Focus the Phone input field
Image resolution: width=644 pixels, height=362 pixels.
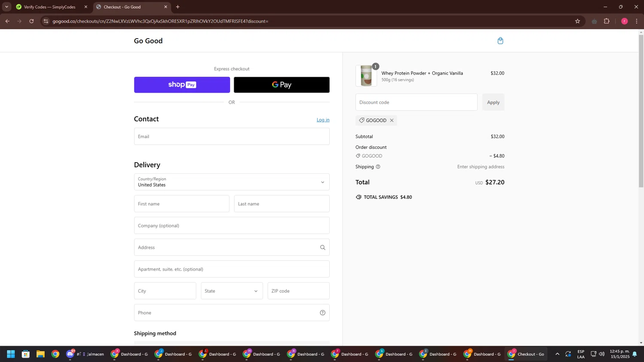[x=232, y=313]
